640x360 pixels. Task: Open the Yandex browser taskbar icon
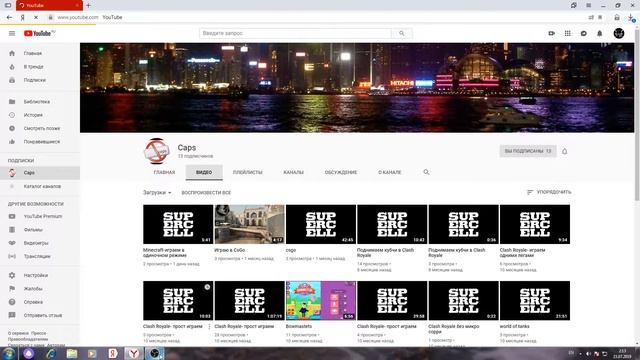(133, 353)
